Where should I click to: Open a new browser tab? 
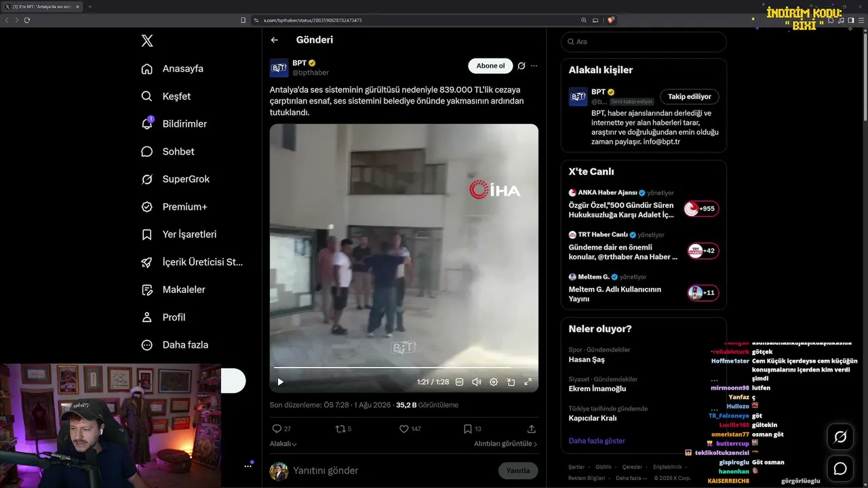point(90,7)
